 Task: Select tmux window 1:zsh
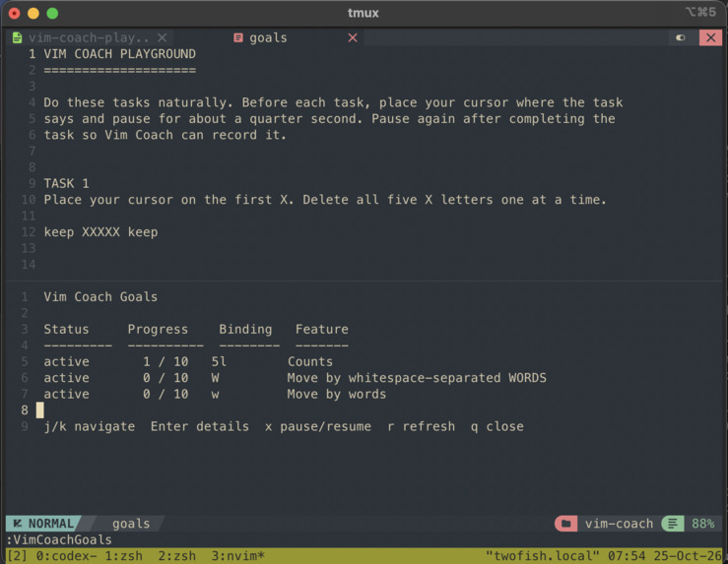(123, 556)
